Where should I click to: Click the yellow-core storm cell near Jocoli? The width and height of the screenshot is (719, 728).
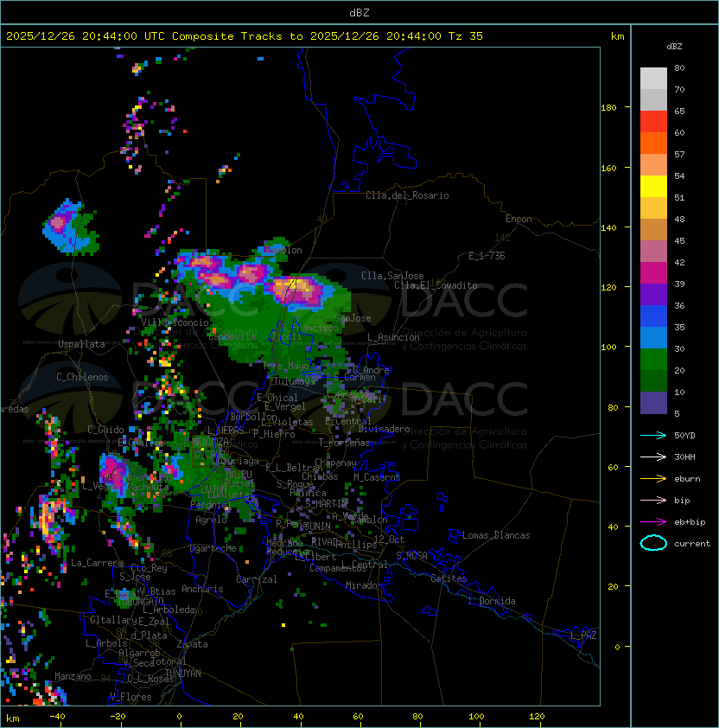(297, 291)
